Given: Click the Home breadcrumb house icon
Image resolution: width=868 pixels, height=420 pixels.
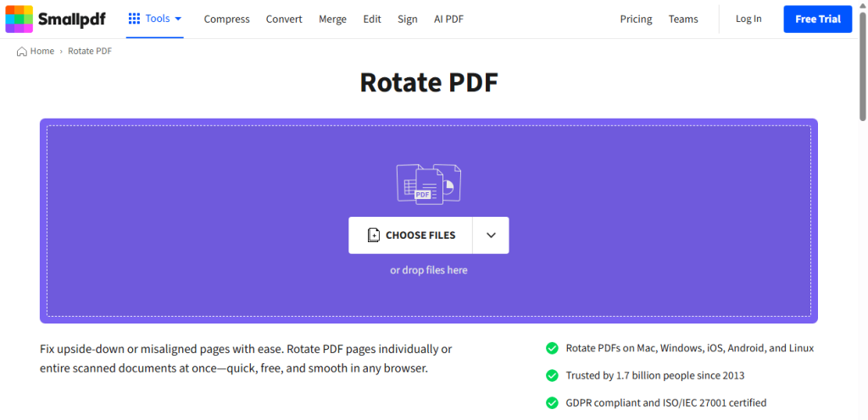Looking at the screenshot, I should click(22, 52).
